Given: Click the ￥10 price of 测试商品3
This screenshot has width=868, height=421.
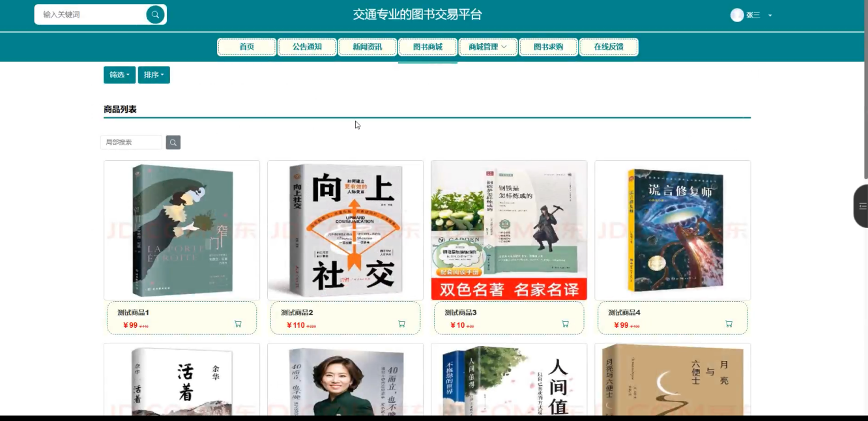Looking at the screenshot, I should [457, 325].
